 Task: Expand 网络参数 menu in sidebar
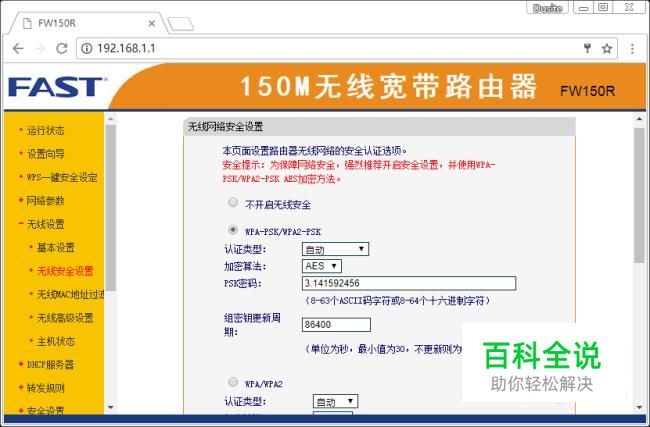click(46, 201)
